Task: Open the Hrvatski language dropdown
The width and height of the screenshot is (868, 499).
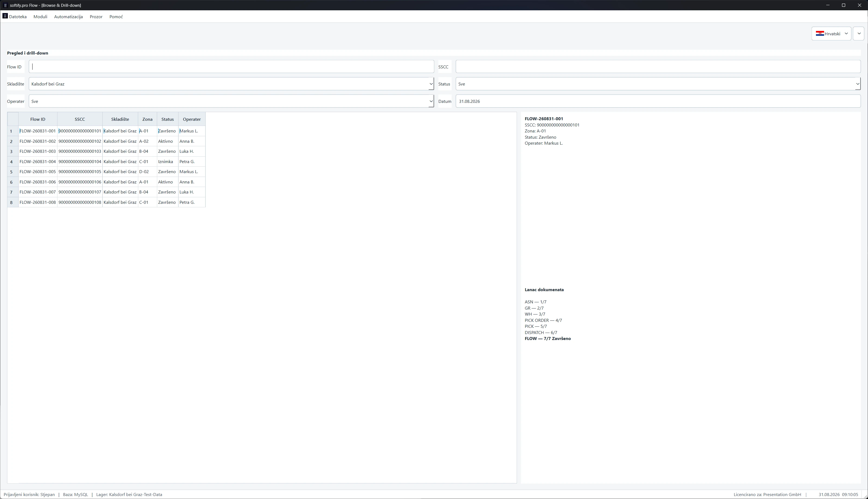Action: pos(831,34)
